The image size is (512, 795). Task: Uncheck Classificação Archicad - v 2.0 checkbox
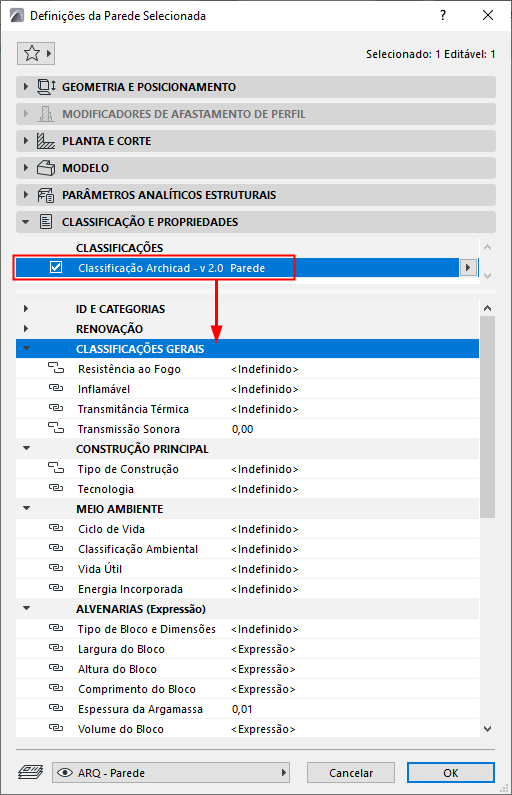(56, 267)
